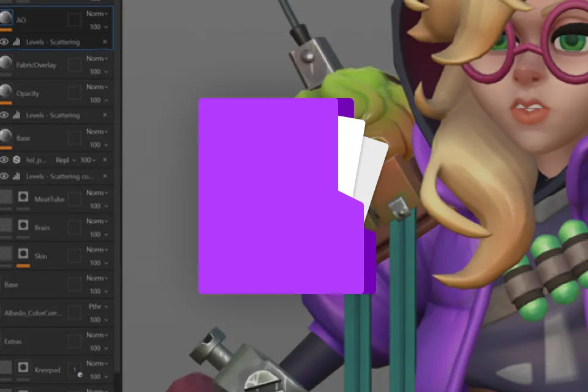Open the MeatTube blend mode dropdown
The image size is (588, 392).
point(97,193)
